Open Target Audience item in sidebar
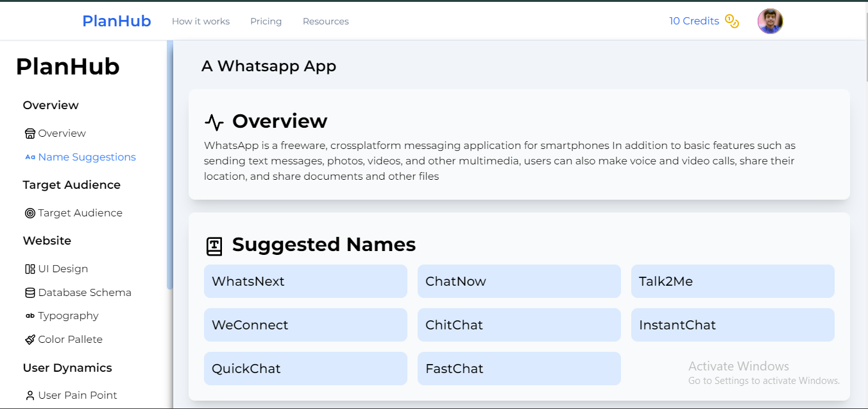Image resolution: width=868 pixels, height=409 pixels. click(x=80, y=213)
